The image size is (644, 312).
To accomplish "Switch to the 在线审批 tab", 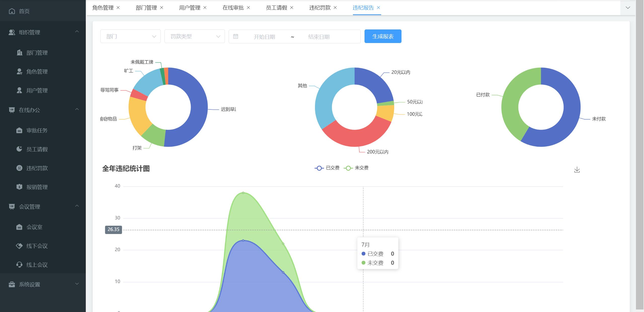I will click(x=233, y=8).
